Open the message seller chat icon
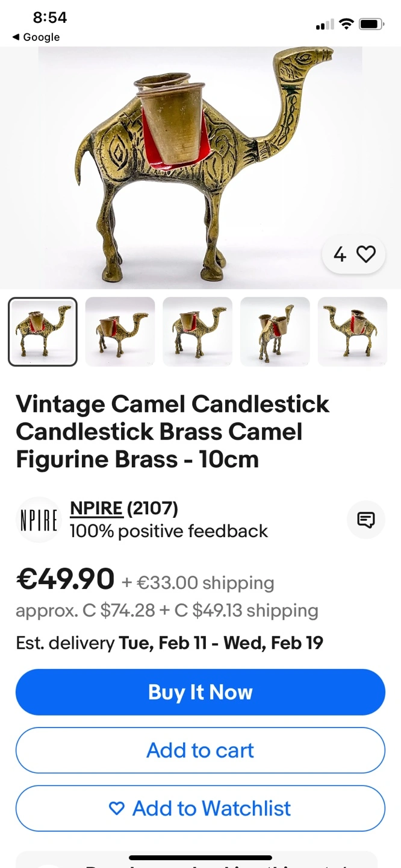This screenshot has height=868, width=401. pyautogui.click(x=365, y=520)
